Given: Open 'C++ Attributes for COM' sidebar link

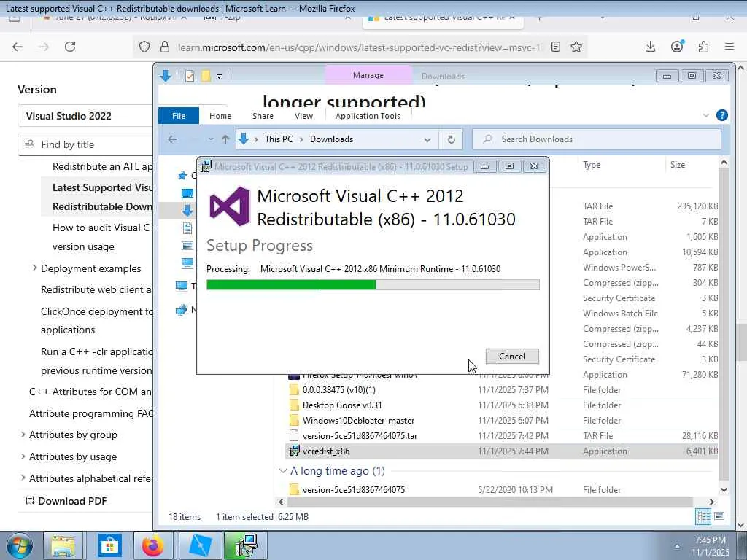Looking at the screenshot, I should point(90,392).
